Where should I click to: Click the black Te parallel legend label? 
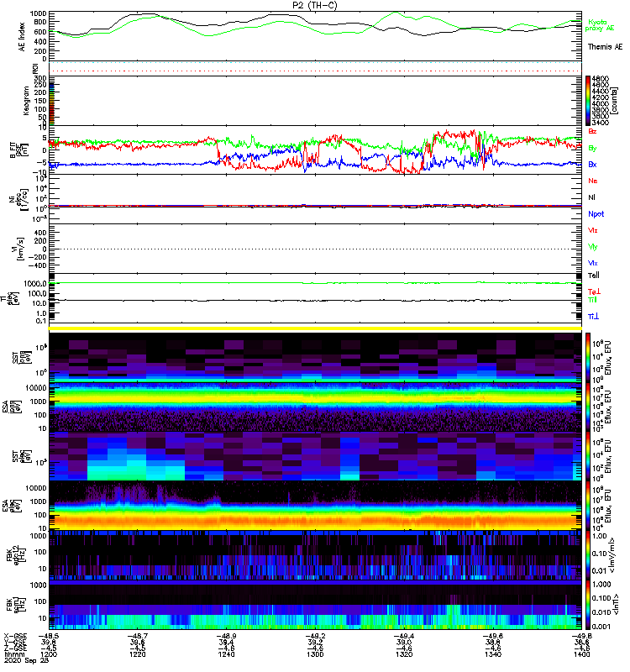(594, 276)
